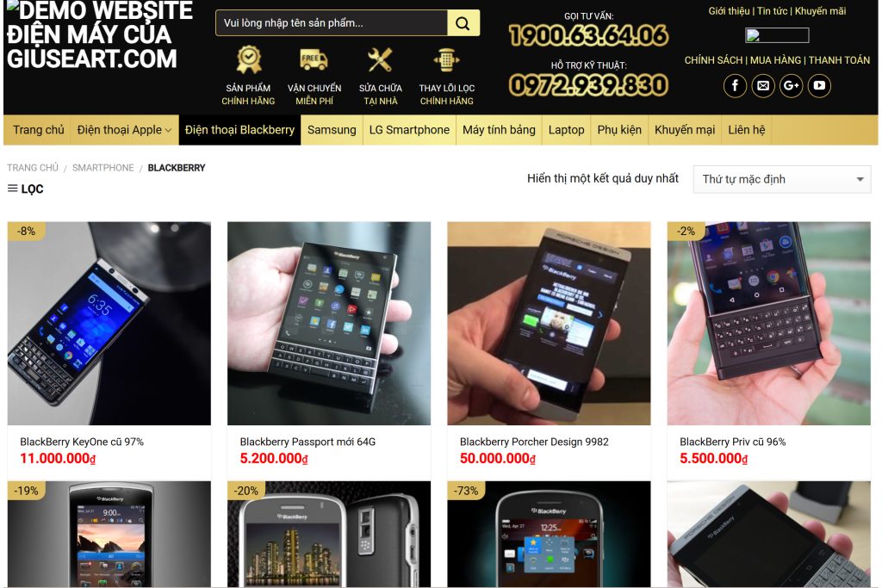Open the YouTube social icon

819,86
